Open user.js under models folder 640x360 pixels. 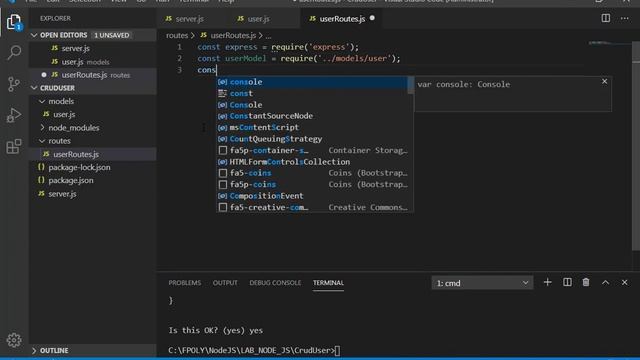[x=93, y=114]
